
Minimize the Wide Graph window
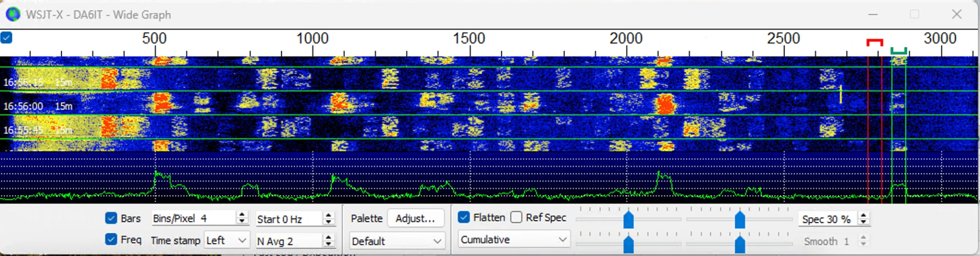coord(873,14)
